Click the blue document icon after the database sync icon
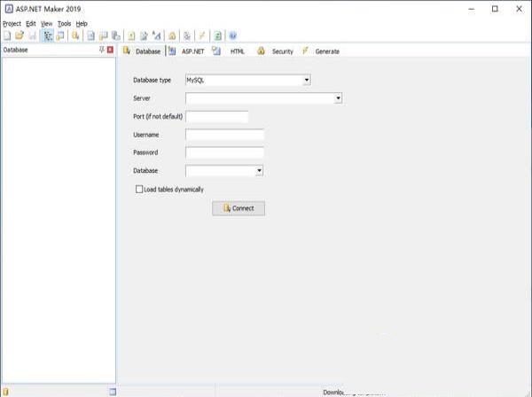Screen dimensions: 532x397 click(x=91, y=35)
